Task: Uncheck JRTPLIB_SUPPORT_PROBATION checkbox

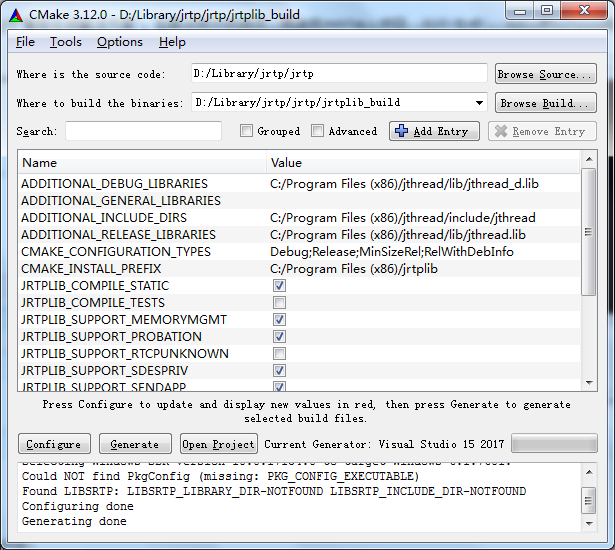Action: tap(279, 337)
